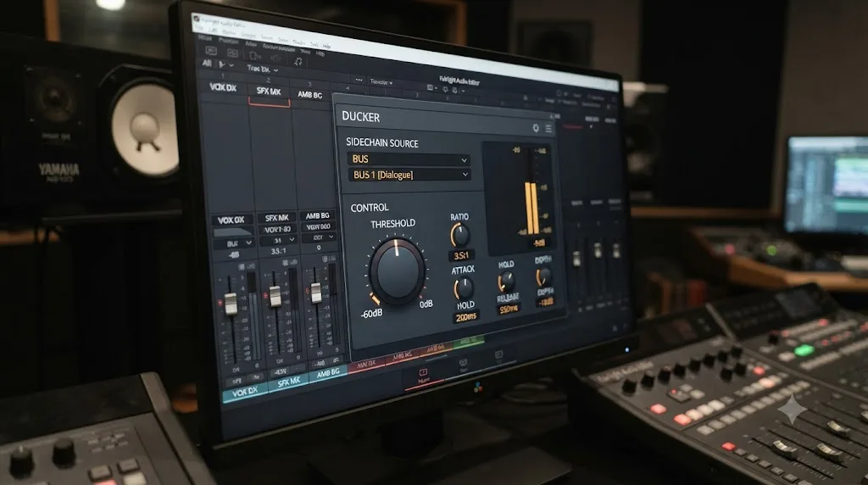Click the cyan VOX DX label at bottom

click(245, 392)
